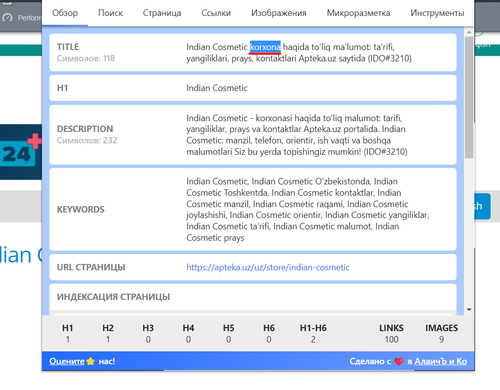Click the DESCRIPTION label

(x=85, y=129)
